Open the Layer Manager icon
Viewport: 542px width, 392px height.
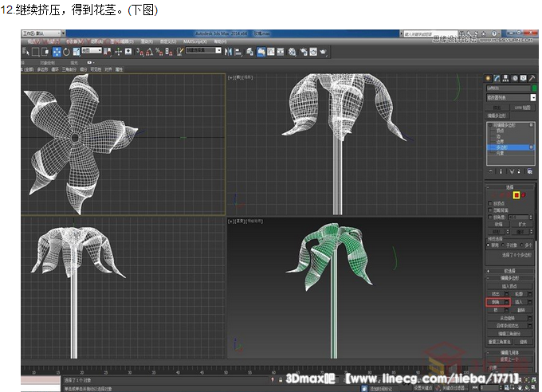(249, 52)
